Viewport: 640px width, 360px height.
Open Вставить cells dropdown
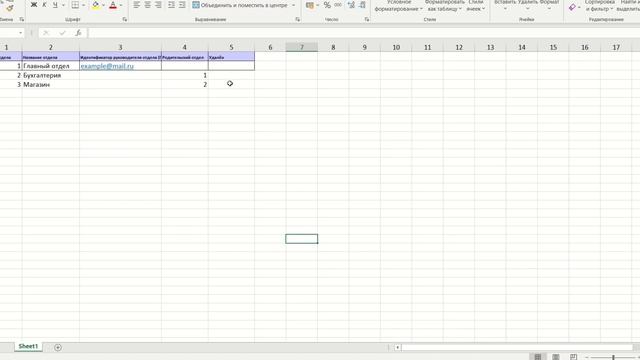(x=505, y=5)
